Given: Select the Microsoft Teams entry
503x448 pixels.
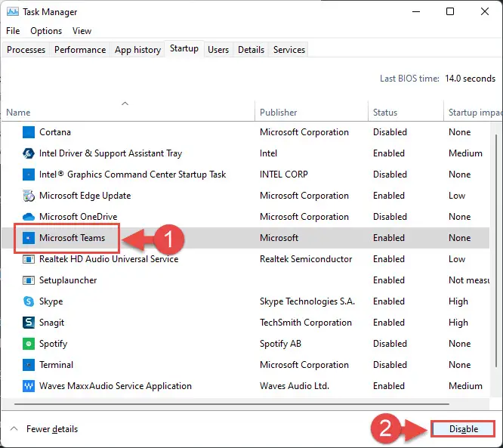Looking at the screenshot, I should (x=73, y=238).
